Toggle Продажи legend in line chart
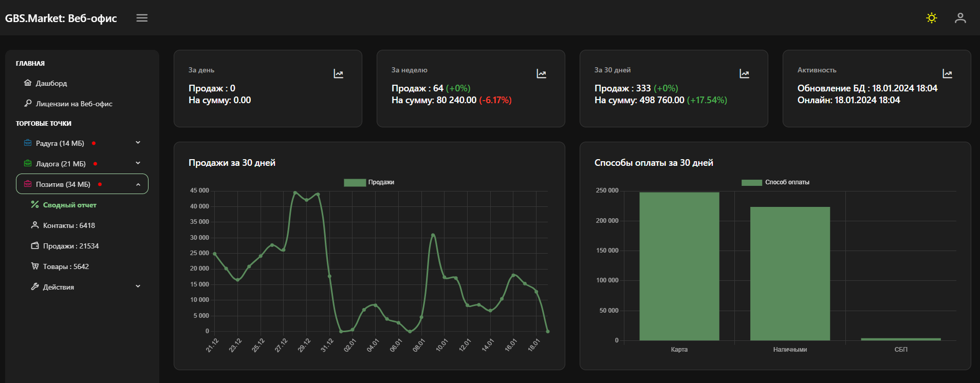The height and width of the screenshot is (383, 980). coord(355,182)
